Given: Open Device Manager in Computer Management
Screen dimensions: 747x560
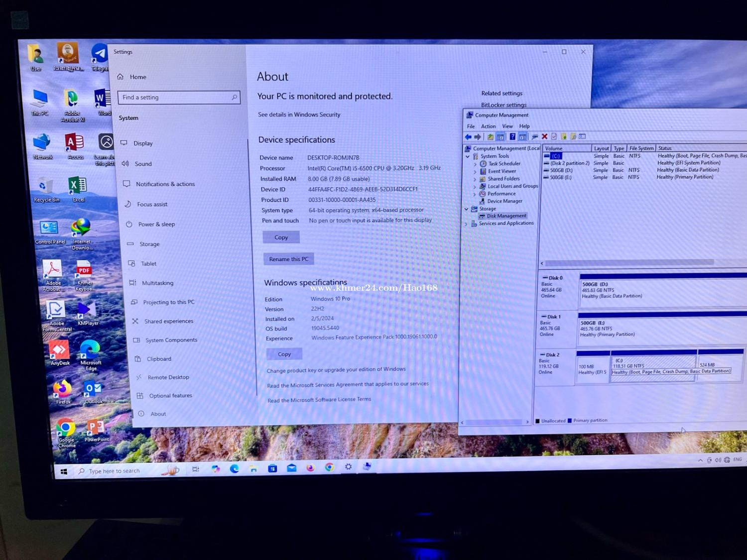Looking at the screenshot, I should 504,201.
